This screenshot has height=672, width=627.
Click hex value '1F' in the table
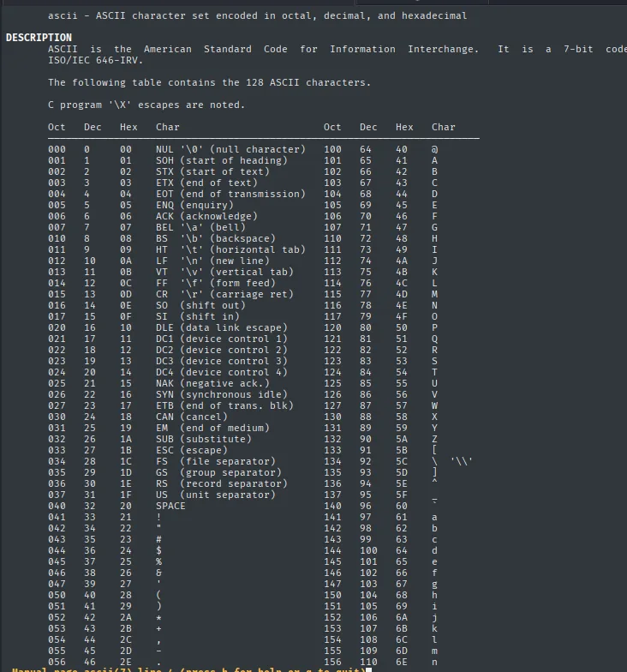click(x=126, y=495)
